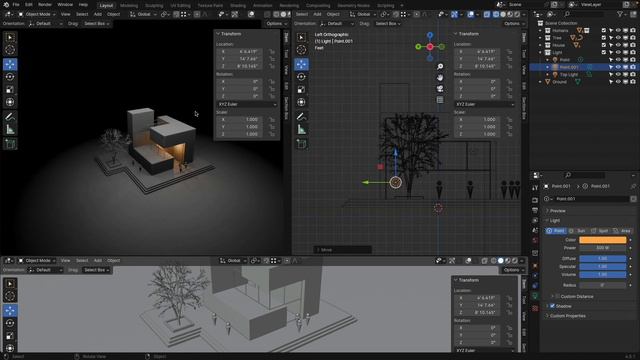Click the orange light Color swatch
The height and width of the screenshot is (360, 640).
602,240
